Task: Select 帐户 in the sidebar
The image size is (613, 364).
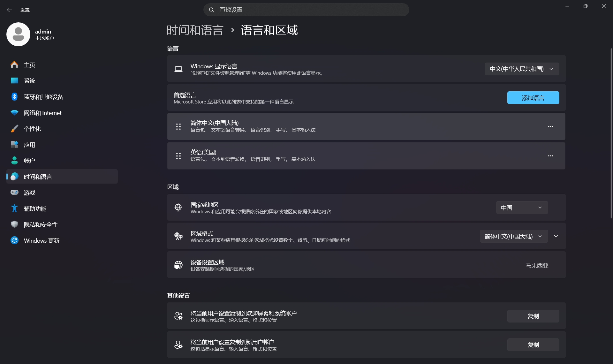Action: [29, 161]
